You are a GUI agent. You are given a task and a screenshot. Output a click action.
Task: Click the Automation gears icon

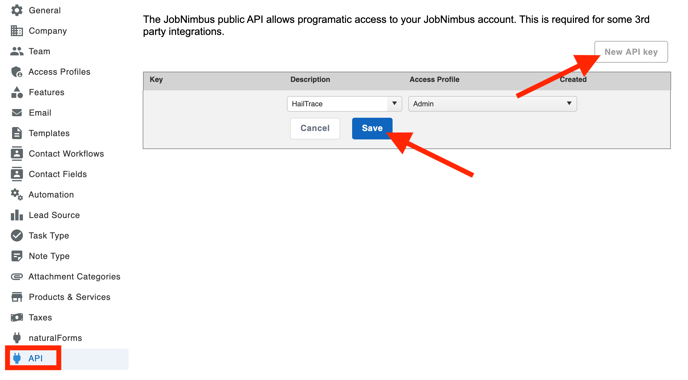17,194
